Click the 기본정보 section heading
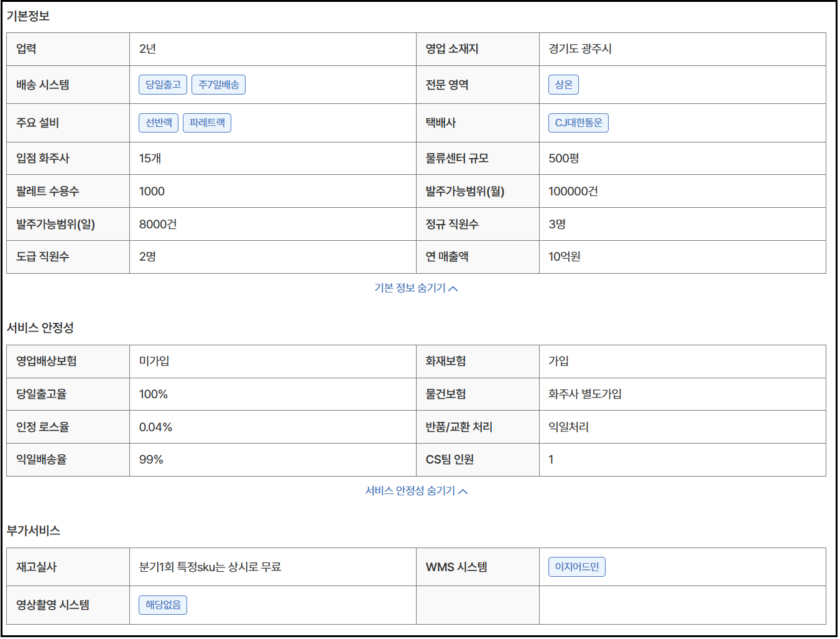The image size is (840, 639). click(x=28, y=16)
